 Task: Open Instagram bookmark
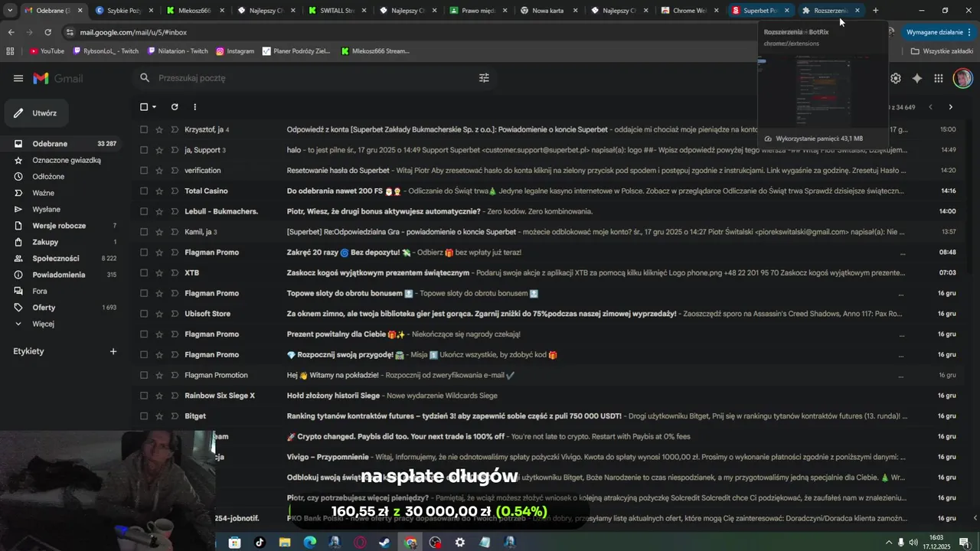[235, 51]
